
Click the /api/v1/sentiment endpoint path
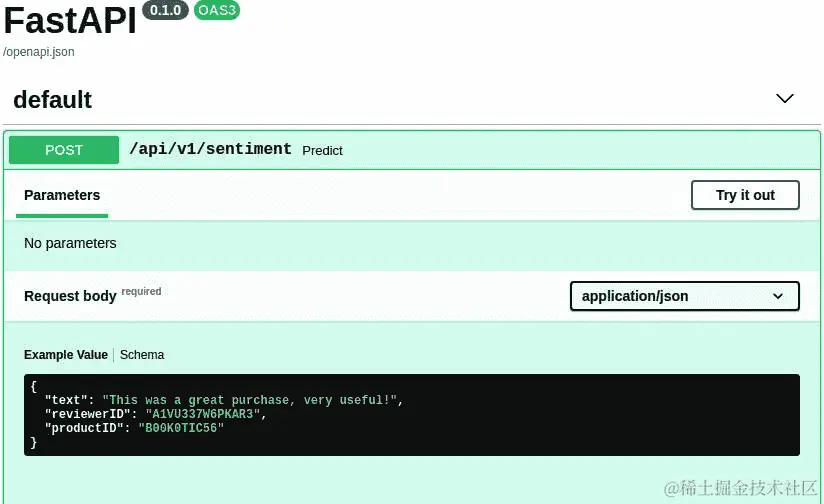[210, 149]
